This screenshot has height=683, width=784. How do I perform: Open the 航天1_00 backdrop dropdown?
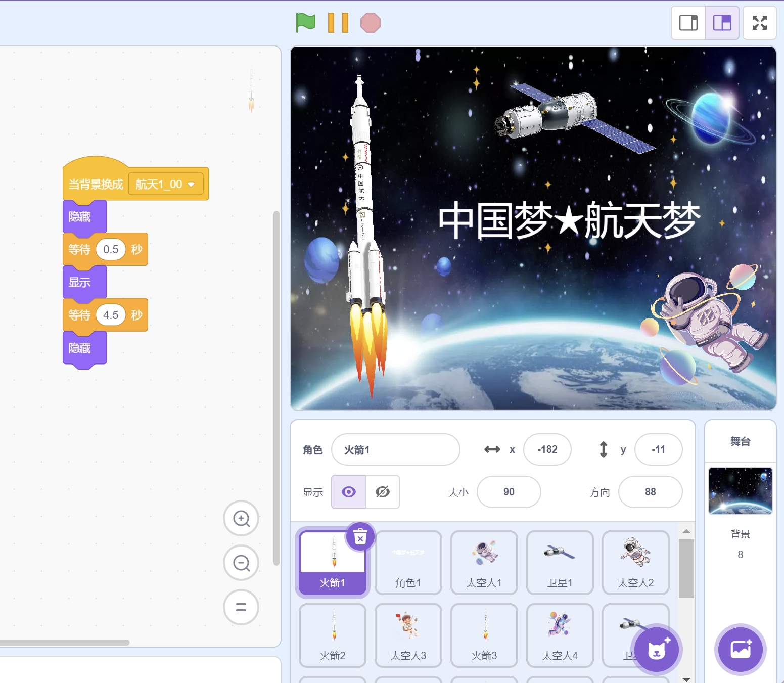pos(166,184)
